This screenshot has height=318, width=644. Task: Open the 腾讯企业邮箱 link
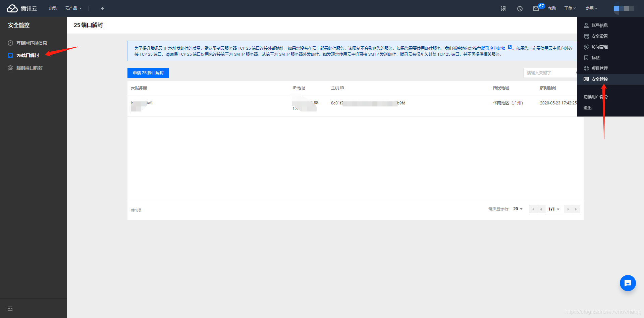(x=493, y=48)
